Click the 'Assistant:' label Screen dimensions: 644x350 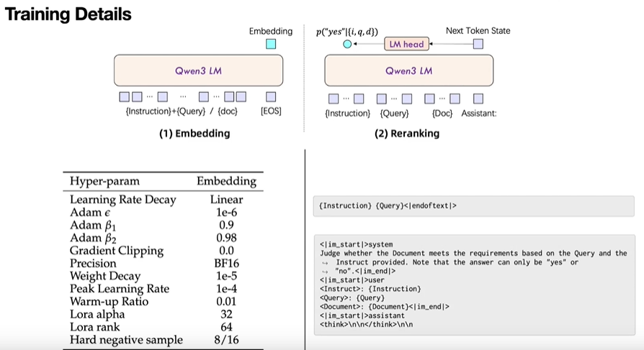479,113
